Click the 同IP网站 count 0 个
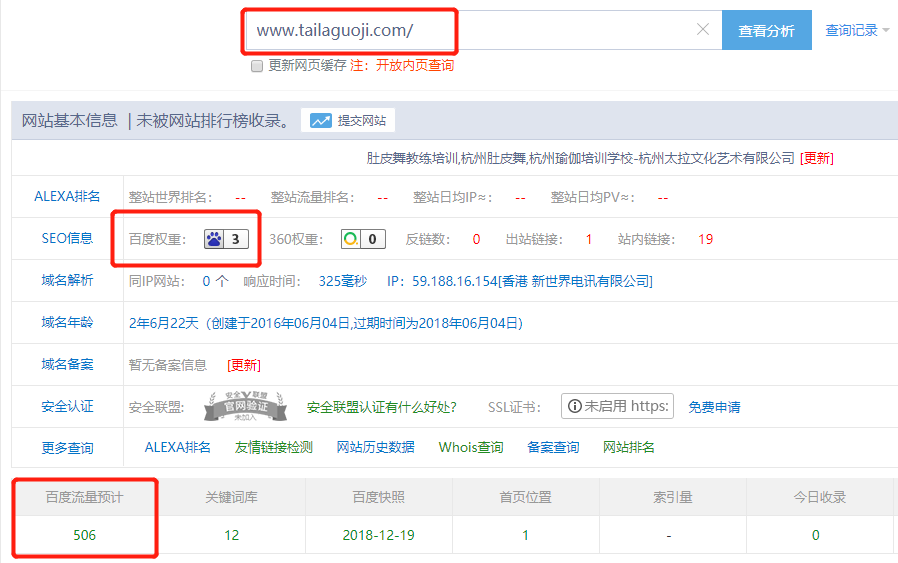The image size is (898, 563). click(x=215, y=281)
